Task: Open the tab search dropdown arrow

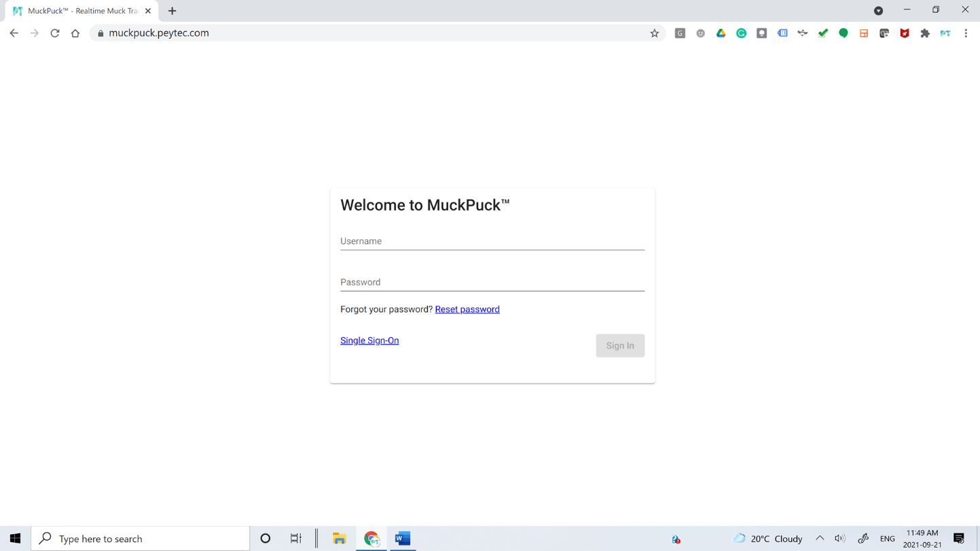Action: (x=878, y=11)
